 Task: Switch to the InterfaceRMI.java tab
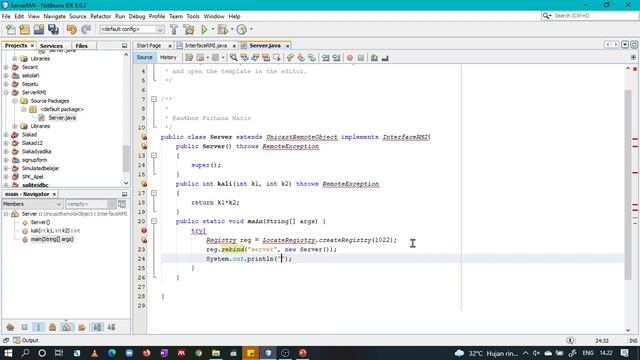(206, 46)
